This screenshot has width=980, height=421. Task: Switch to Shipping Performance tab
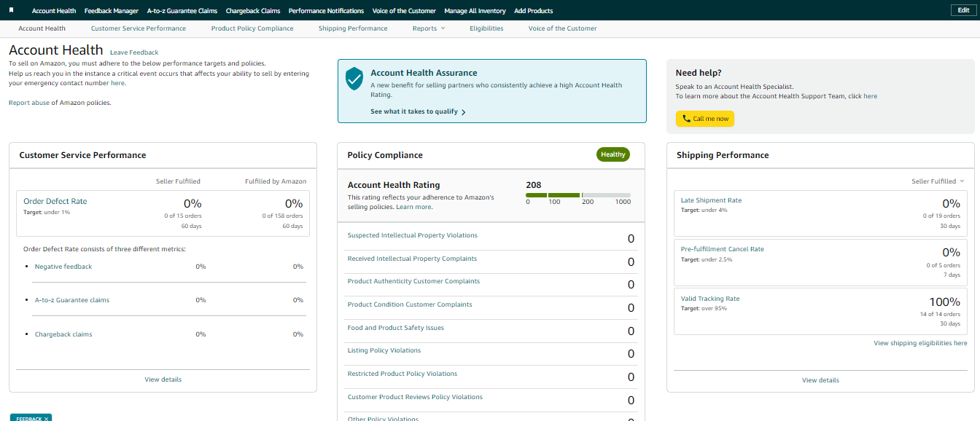[x=353, y=28]
